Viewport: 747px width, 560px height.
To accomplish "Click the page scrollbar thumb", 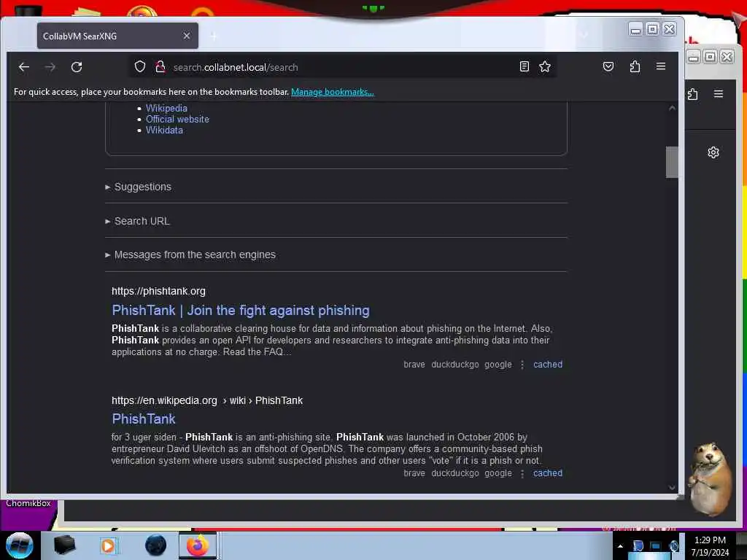I will [x=672, y=162].
